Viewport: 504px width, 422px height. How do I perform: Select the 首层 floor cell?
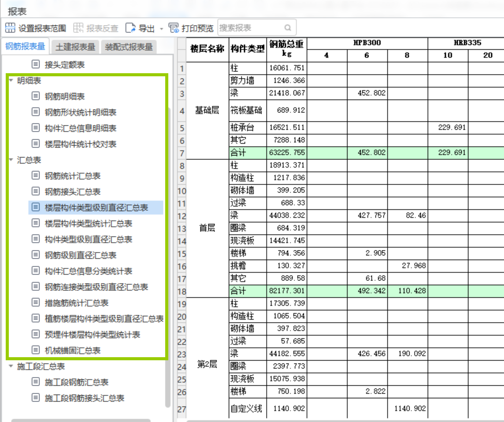click(208, 228)
